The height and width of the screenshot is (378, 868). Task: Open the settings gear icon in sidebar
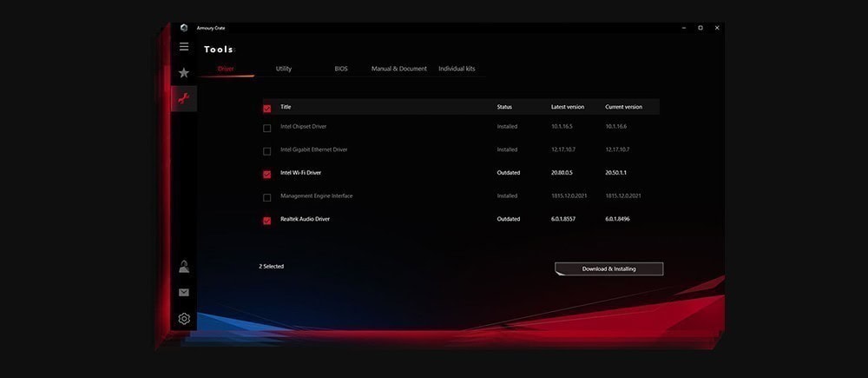point(184,319)
